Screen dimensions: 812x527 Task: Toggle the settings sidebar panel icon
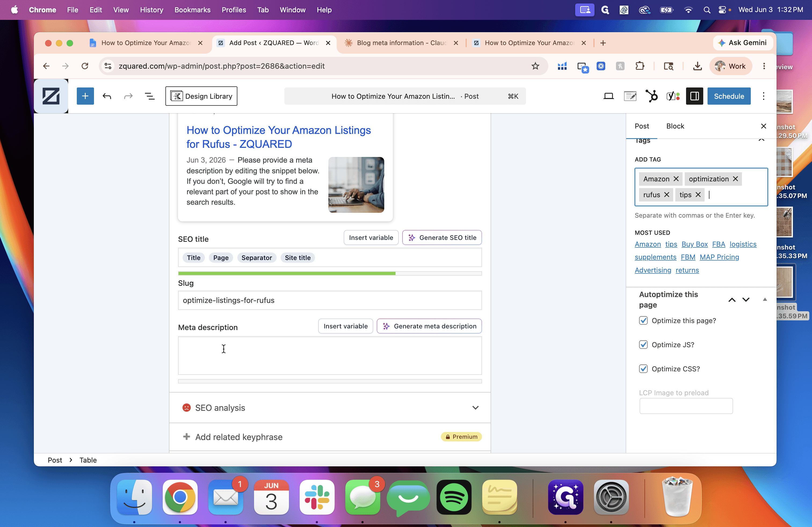click(x=695, y=96)
